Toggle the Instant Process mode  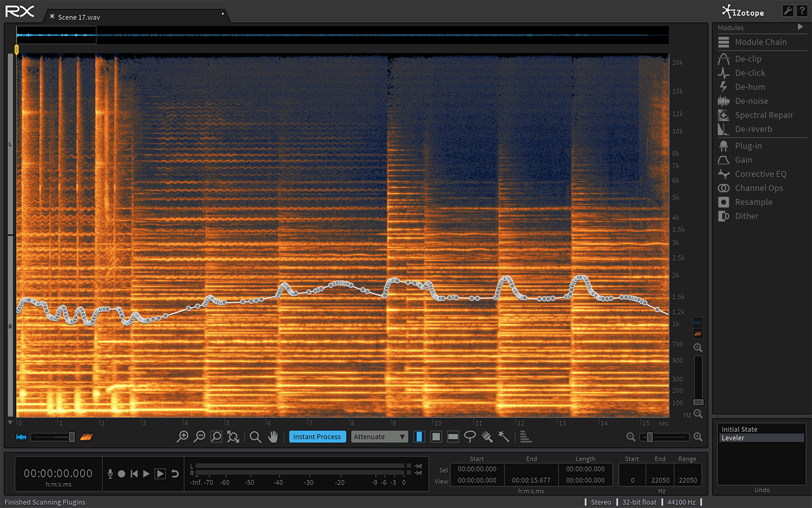pyautogui.click(x=317, y=437)
